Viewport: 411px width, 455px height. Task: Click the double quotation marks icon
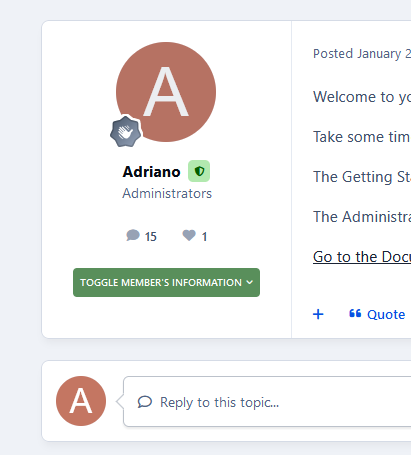coord(355,313)
